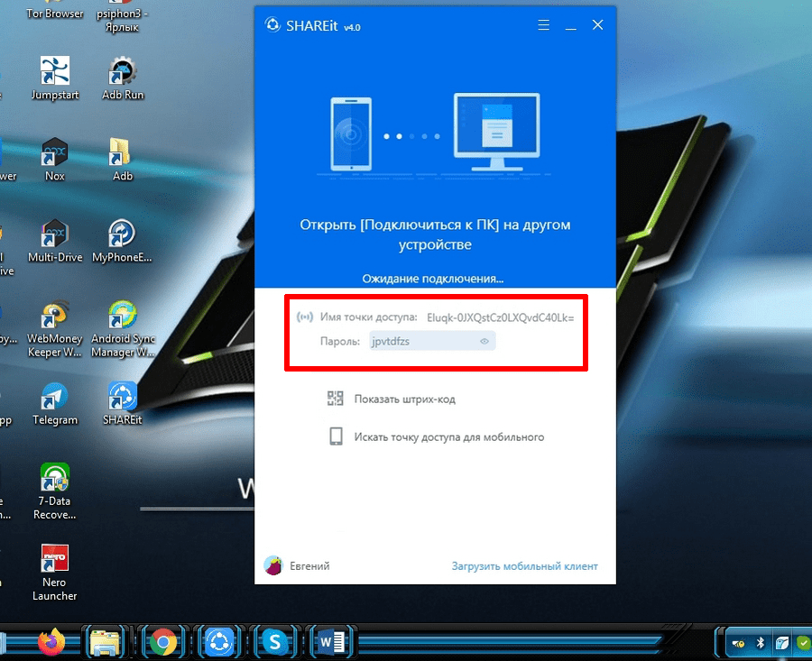Click the password field jpvtdfzs

432,341
